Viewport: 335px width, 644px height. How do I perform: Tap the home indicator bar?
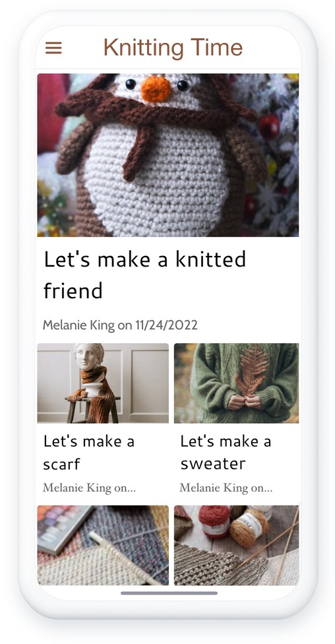coord(169,593)
